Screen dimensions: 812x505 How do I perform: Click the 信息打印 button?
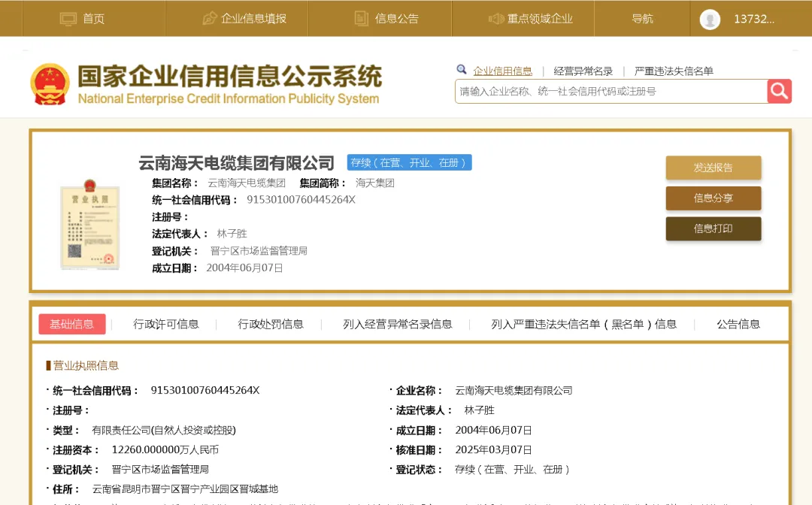pos(713,228)
